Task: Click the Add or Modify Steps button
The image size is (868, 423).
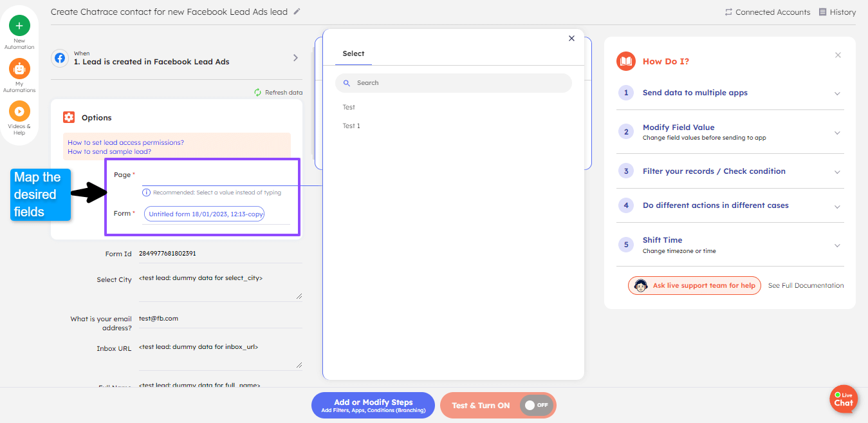Action: pyautogui.click(x=373, y=405)
